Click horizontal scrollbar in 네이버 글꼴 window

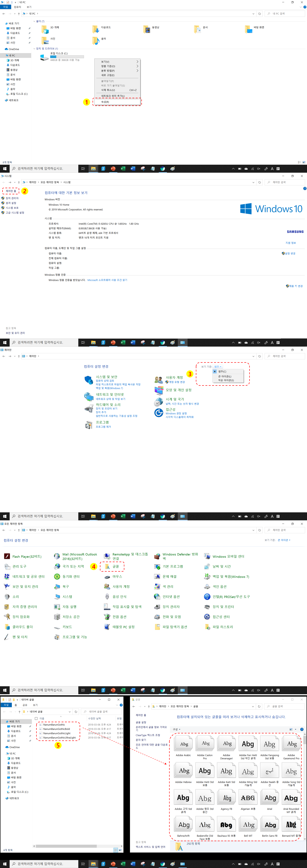pyautogui.click(x=66, y=846)
